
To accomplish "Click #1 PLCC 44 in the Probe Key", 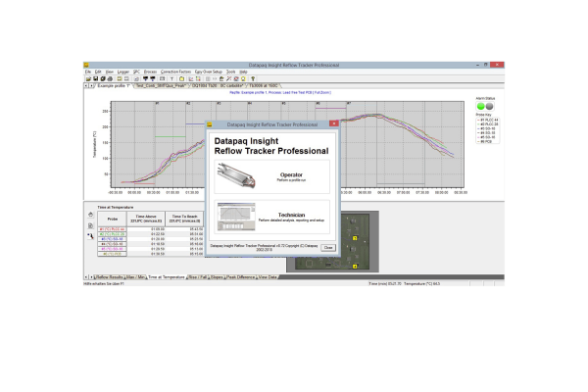I will [489, 120].
